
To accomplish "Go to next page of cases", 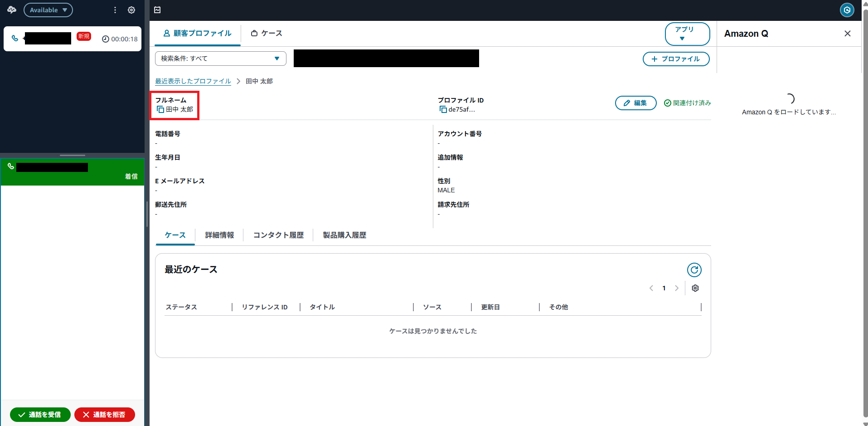I will (676, 288).
